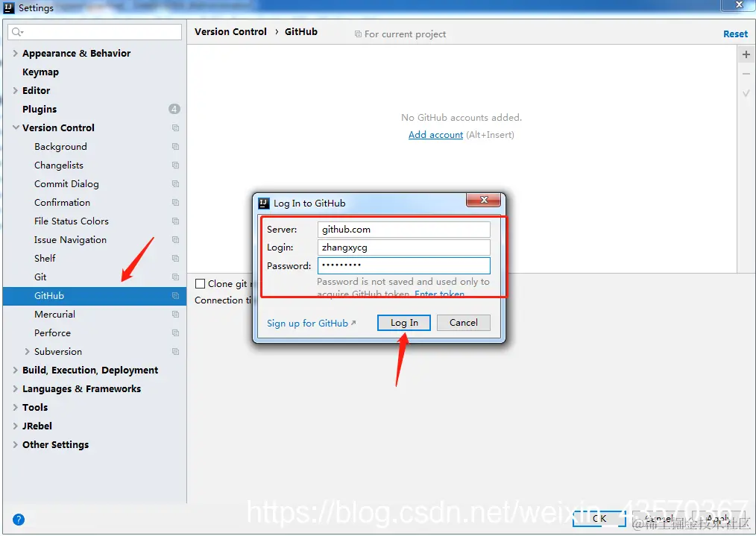Click project-level icon beside Git

pyautogui.click(x=175, y=277)
